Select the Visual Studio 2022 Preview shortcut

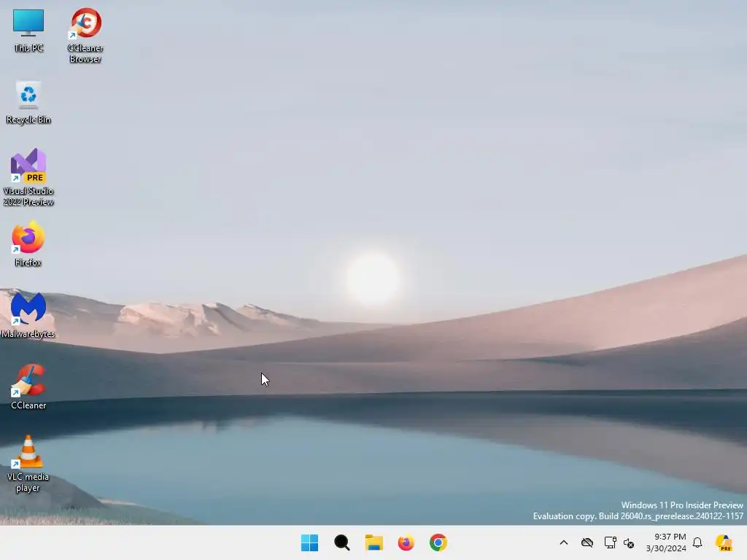coord(28,177)
